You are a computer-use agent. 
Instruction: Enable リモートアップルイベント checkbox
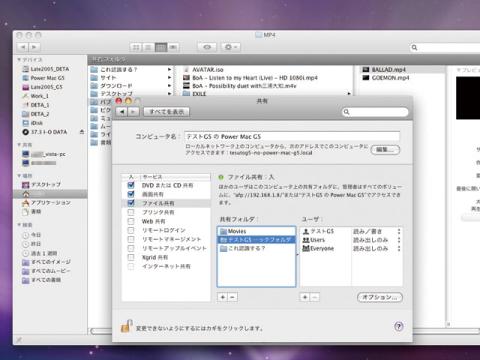[131, 248]
